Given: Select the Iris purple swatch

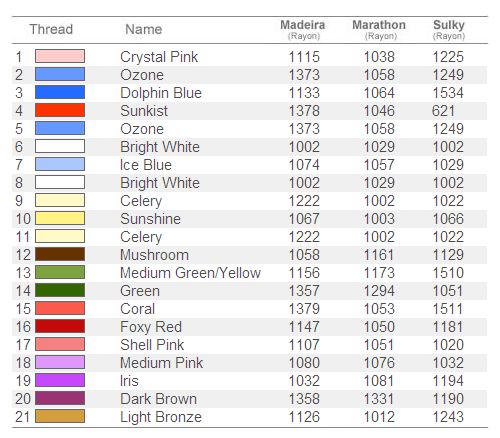Looking at the screenshot, I should coord(60,380).
